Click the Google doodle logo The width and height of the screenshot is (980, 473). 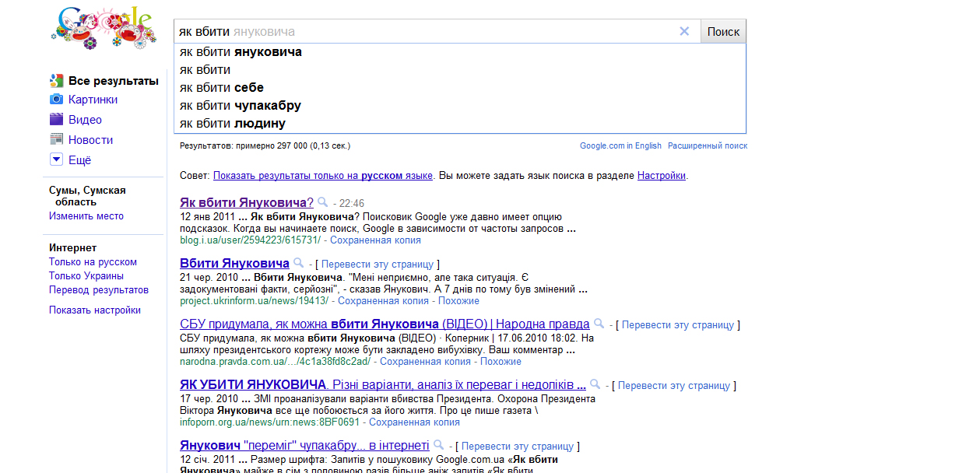[x=101, y=28]
